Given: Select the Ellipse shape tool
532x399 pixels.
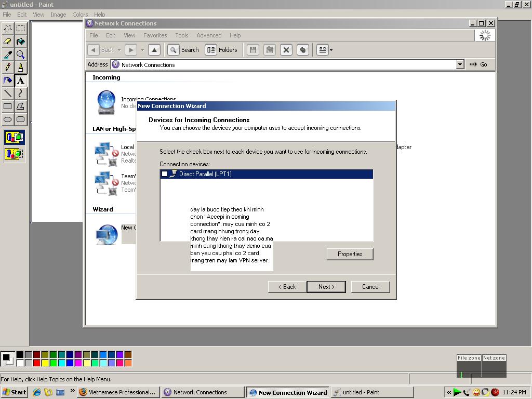Looking at the screenshot, I should point(8,119).
